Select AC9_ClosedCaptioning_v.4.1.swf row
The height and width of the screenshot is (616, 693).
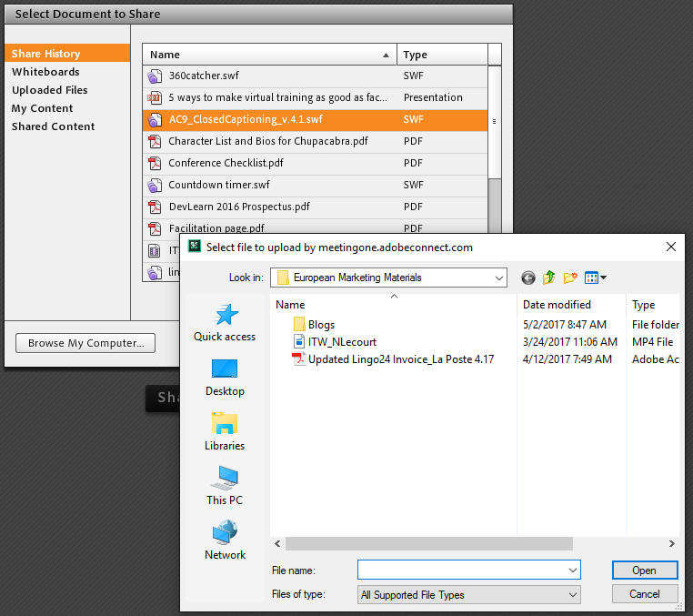click(315, 120)
